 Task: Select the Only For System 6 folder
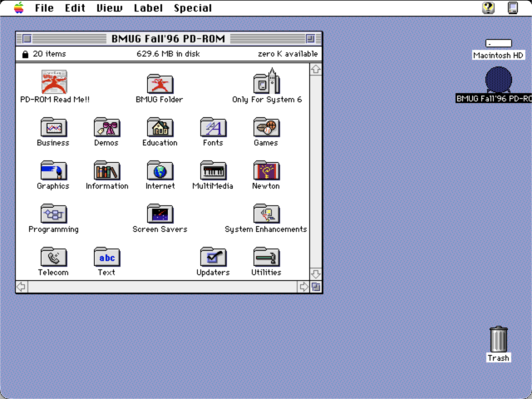[x=267, y=81]
